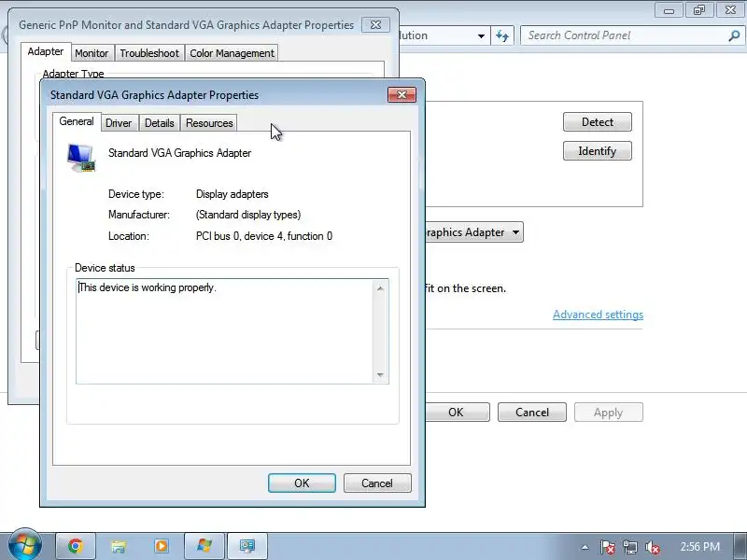This screenshot has height=560, width=747.
Task: Launch Windows Media Player from taskbar
Action: 161,546
